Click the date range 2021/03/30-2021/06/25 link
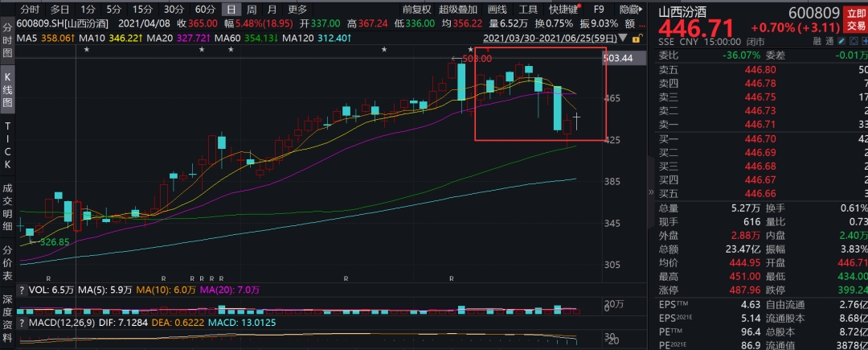Screen dimensions: 868x350 551,38
